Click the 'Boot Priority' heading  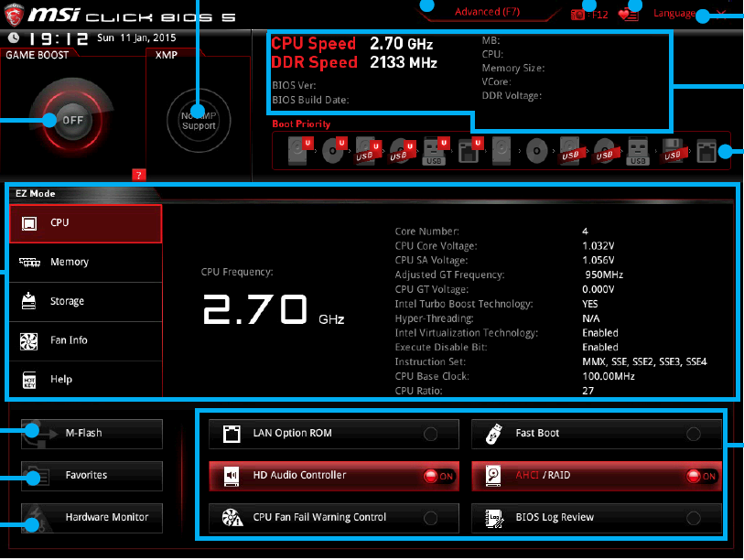(x=301, y=124)
